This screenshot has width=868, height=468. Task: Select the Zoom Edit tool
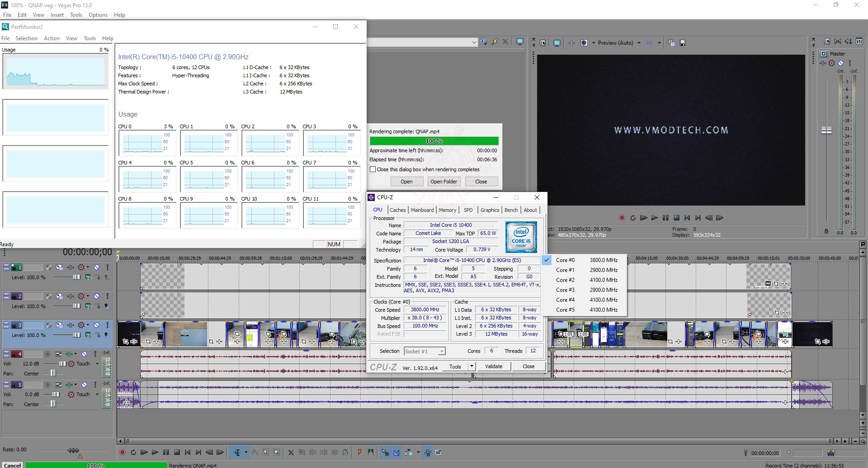(x=277, y=452)
